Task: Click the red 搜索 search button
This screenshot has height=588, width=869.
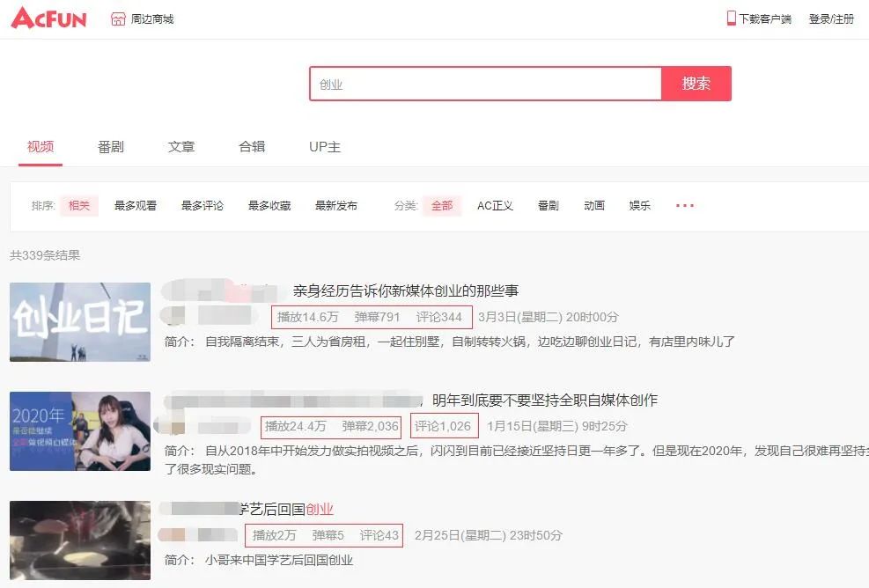Action: (x=696, y=84)
